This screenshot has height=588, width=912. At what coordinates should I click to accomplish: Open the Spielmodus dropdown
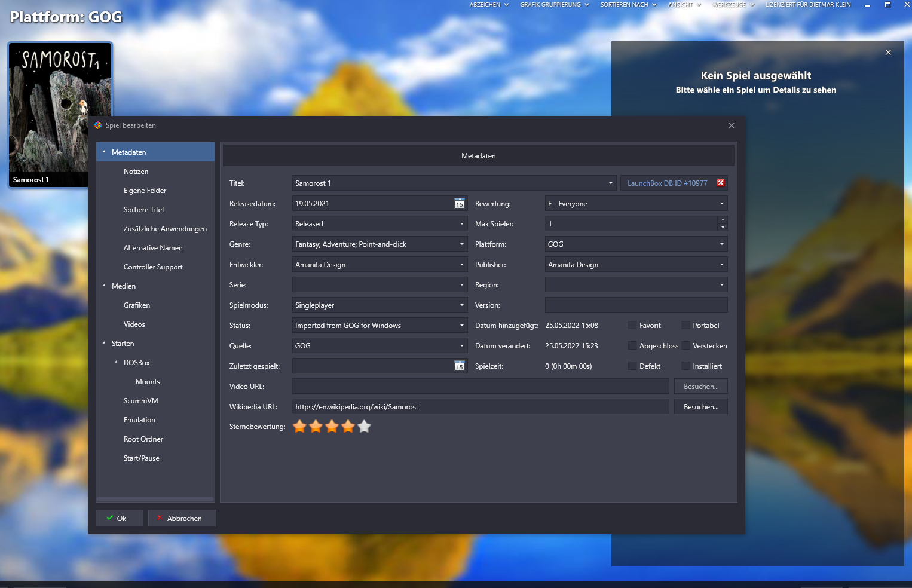tap(462, 305)
